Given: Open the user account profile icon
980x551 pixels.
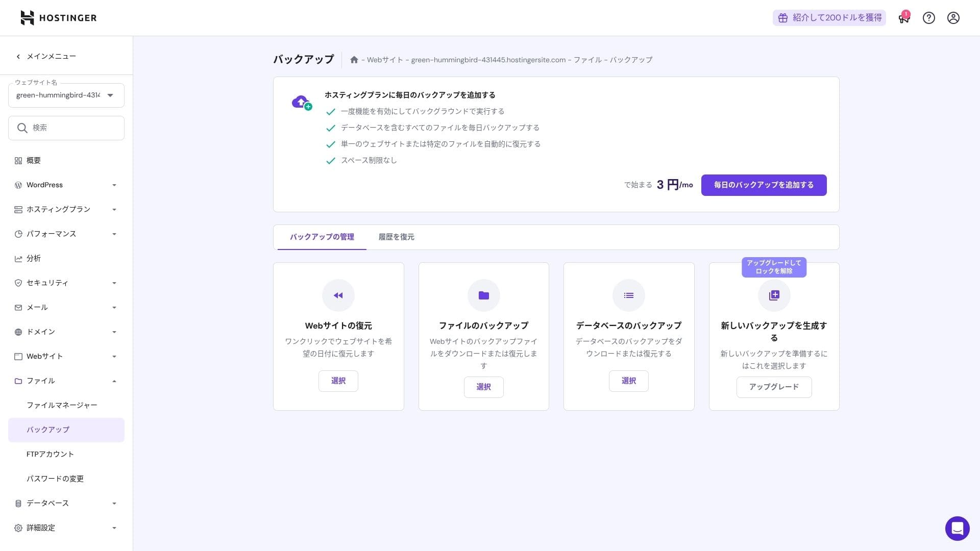Looking at the screenshot, I should click(953, 18).
